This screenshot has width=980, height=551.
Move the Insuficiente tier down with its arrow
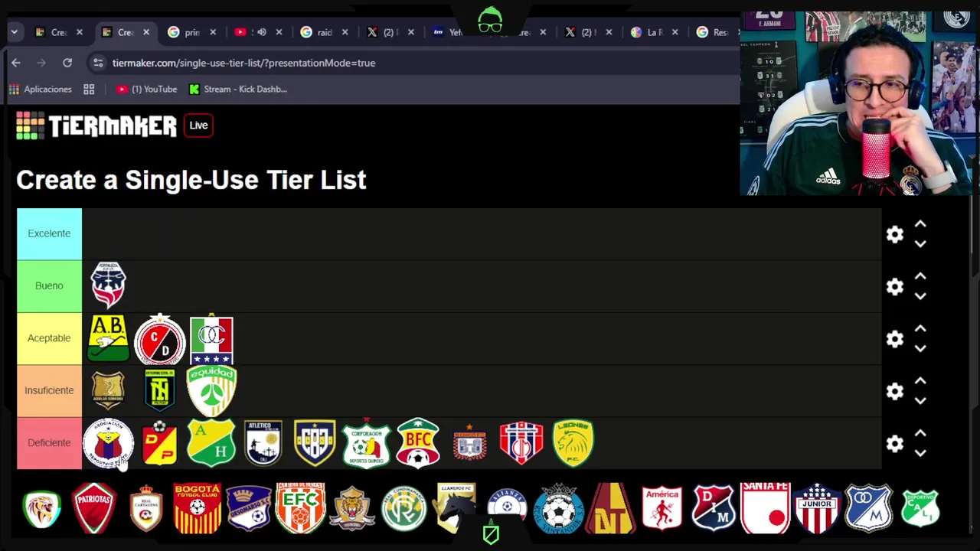(x=920, y=400)
